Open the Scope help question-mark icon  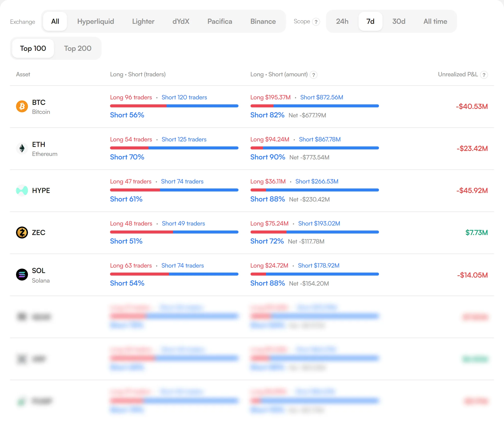pos(316,22)
